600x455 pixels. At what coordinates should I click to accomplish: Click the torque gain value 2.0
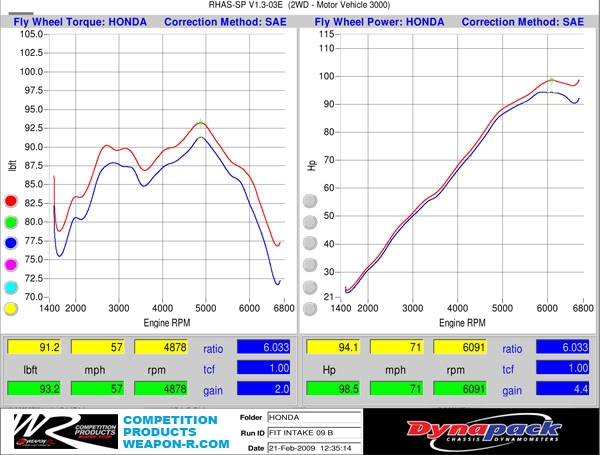264,389
